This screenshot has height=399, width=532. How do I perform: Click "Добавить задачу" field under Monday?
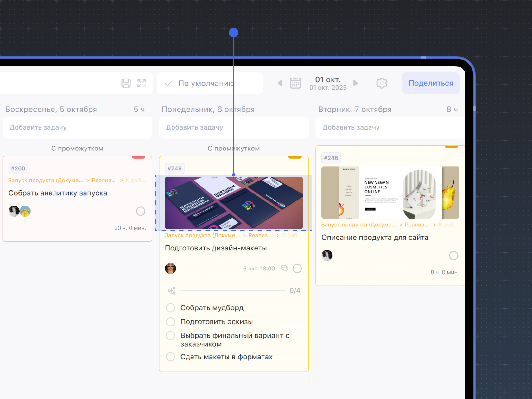(234, 127)
